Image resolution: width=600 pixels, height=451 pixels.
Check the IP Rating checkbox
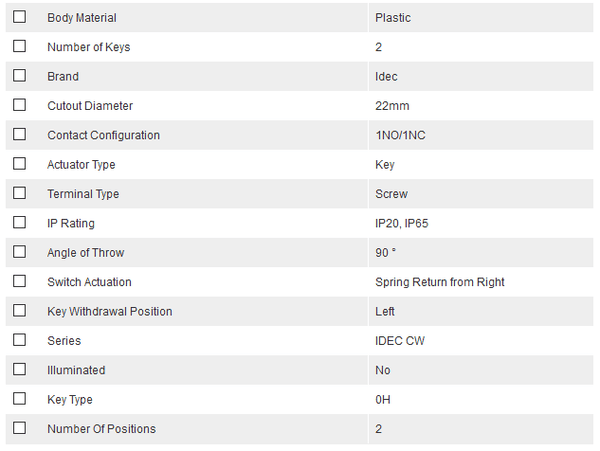click(x=19, y=223)
